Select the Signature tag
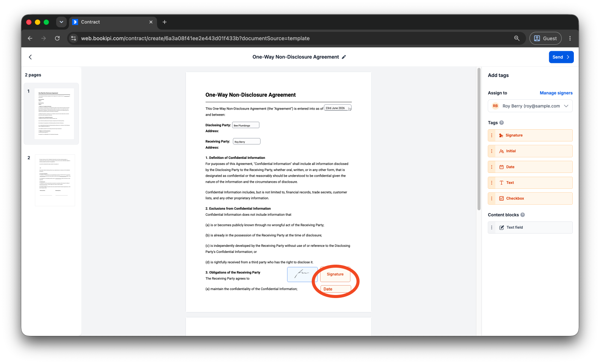The image size is (600, 364). click(x=530, y=135)
